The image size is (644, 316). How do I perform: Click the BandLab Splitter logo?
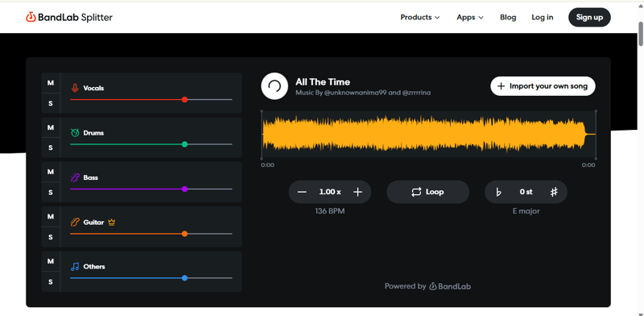[x=69, y=17]
